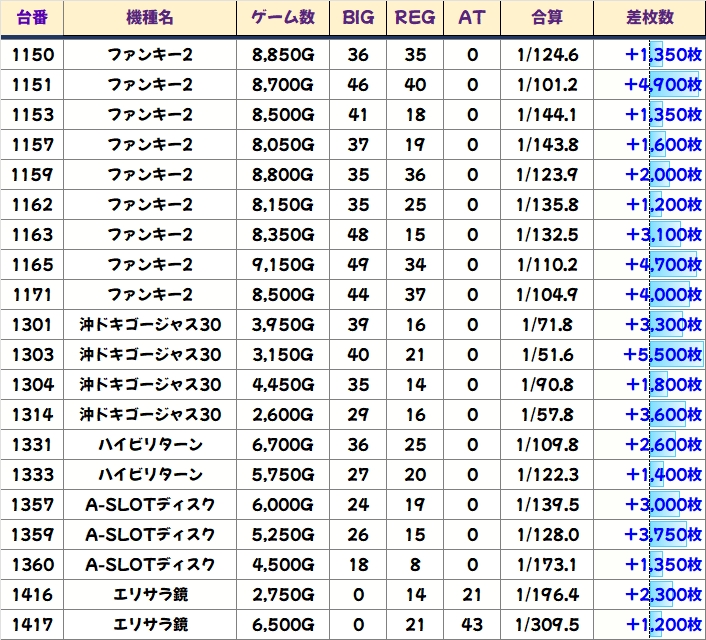
Task: Select machine number 1157 cell
Action: click(x=33, y=145)
